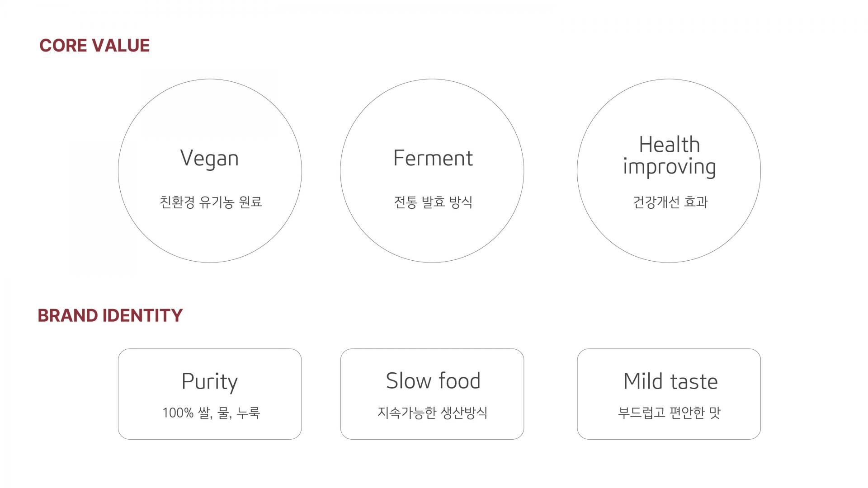Viewport: 868px width, 488px height.
Task: Click the 지속가능한 생산방식 caption
Action: 432,413
